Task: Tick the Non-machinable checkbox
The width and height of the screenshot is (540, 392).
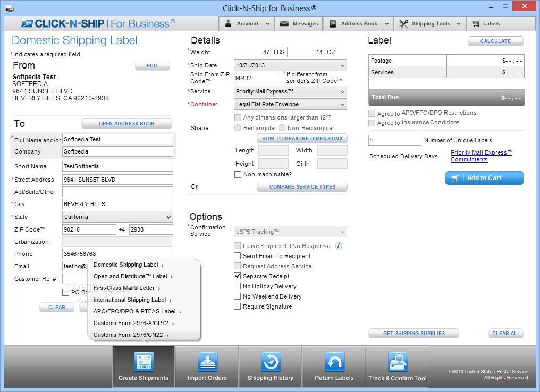Action: (238, 175)
